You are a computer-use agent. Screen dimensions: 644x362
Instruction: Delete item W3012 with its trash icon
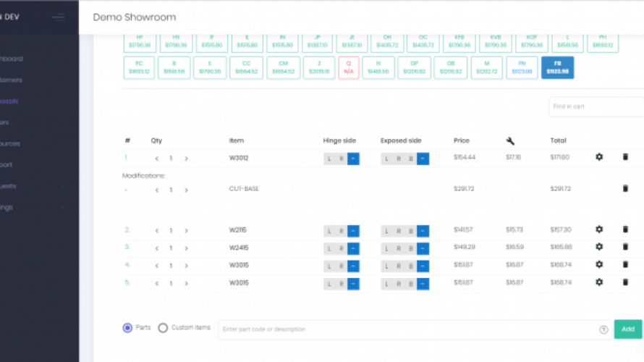click(x=625, y=157)
